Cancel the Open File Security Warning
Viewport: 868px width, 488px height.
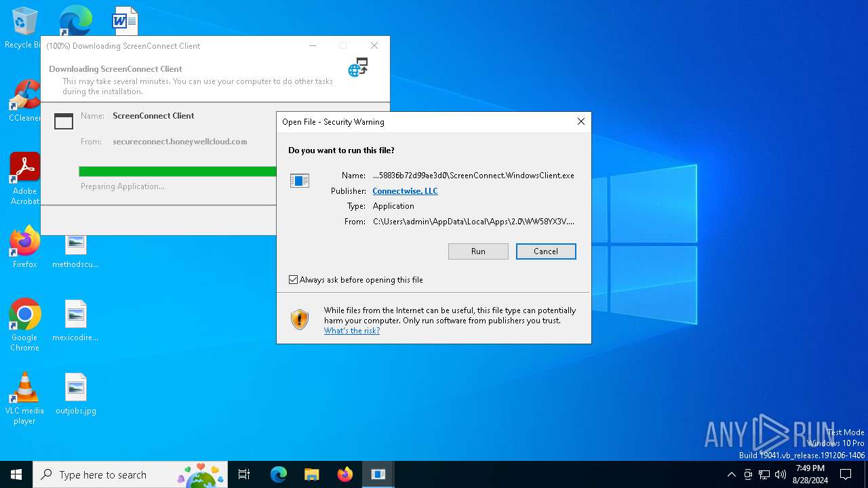[x=546, y=251]
